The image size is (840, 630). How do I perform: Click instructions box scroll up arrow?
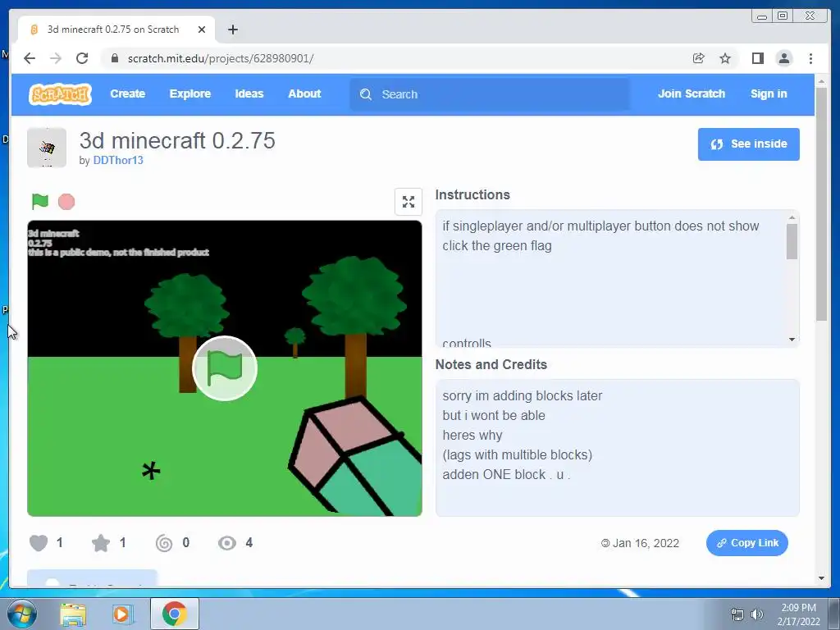(792, 217)
